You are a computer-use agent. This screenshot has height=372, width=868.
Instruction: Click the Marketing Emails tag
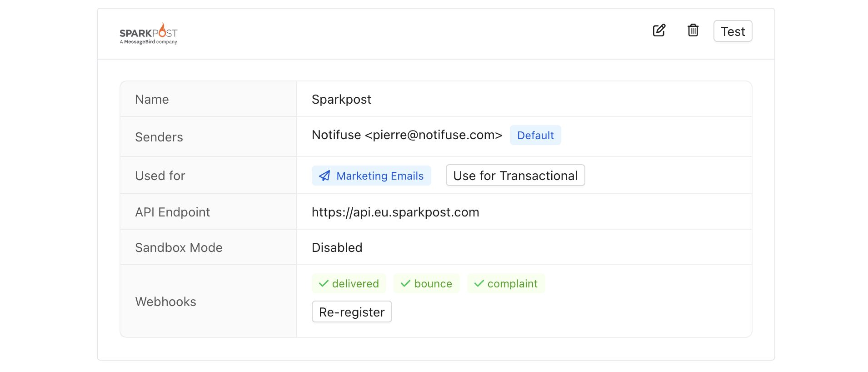pos(371,176)
